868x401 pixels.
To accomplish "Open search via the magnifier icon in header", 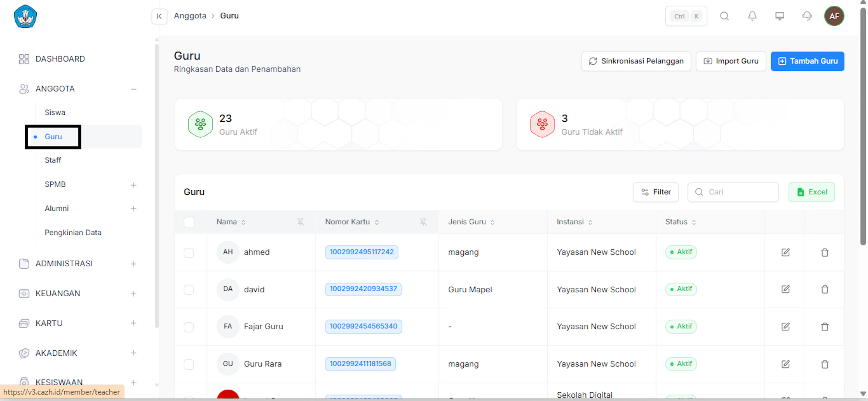I will 724,16.
